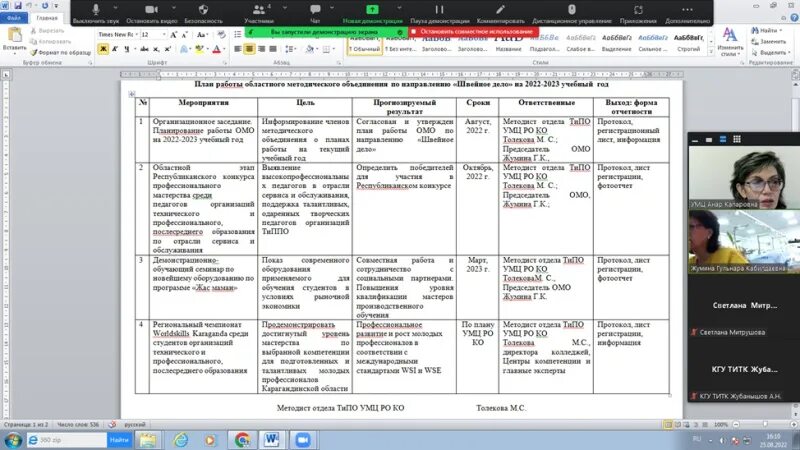Screen dimensions: 800x450
Task: Open the font color red A swatch
Action: click(x=216, y=49)
